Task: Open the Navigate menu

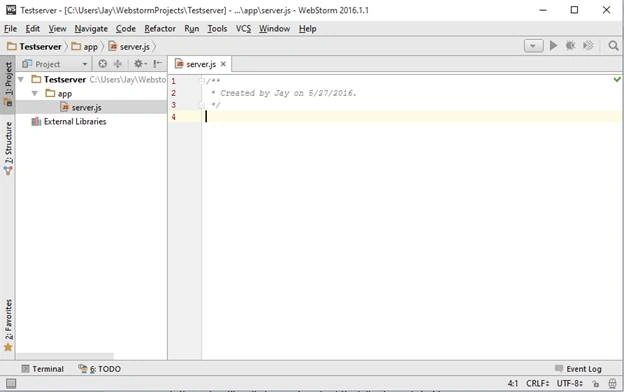Action: [91, 29]
